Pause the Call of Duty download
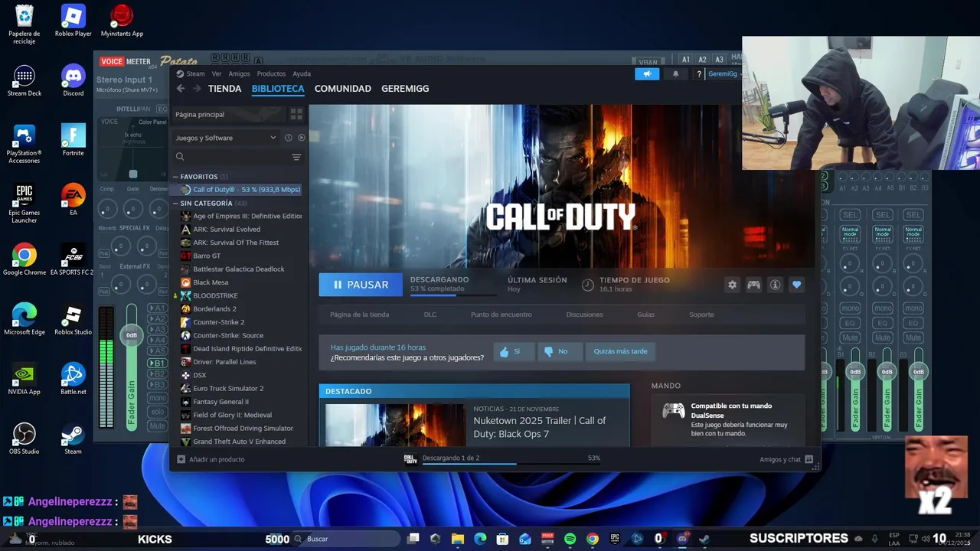The image size is (980, 551). click(361, 285)
